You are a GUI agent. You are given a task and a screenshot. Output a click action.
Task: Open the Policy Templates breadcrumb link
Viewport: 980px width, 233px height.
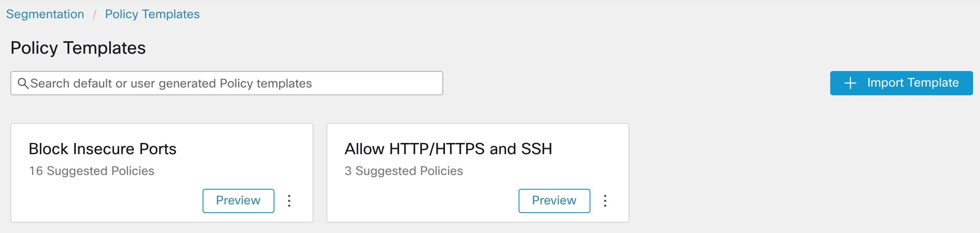(x=152, y=14)
